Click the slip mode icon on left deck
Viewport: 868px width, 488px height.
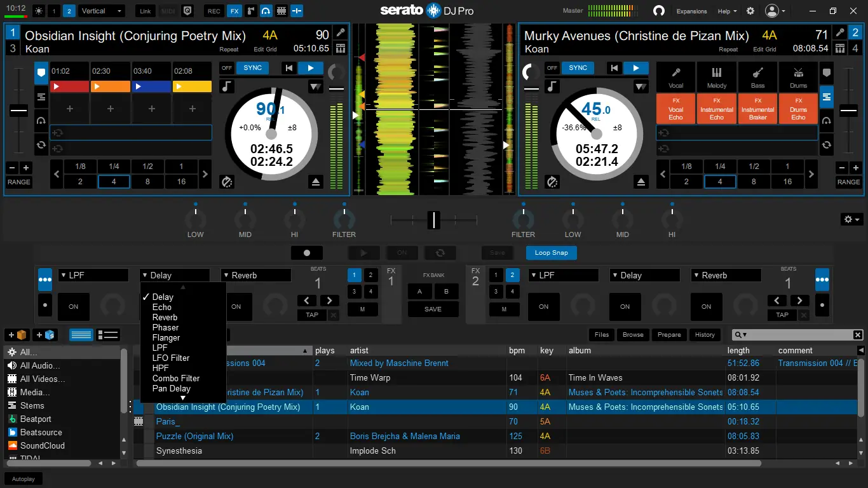[x=227, y=182]
